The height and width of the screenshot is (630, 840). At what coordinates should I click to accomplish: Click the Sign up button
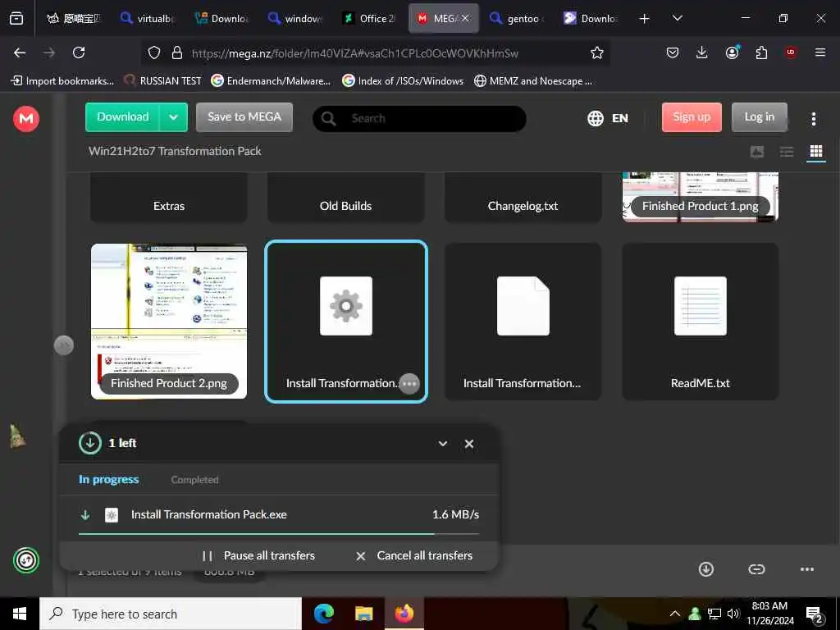(692, 117)
